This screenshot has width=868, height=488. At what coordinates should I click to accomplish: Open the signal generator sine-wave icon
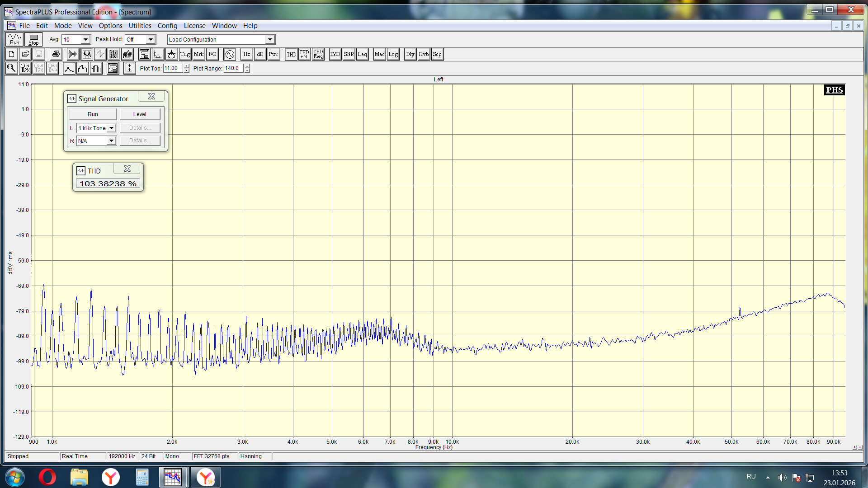point(230,54)
